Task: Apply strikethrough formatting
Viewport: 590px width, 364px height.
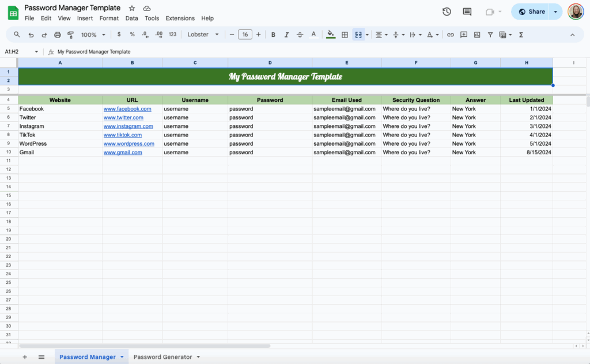Action: (x=300, y=34)
